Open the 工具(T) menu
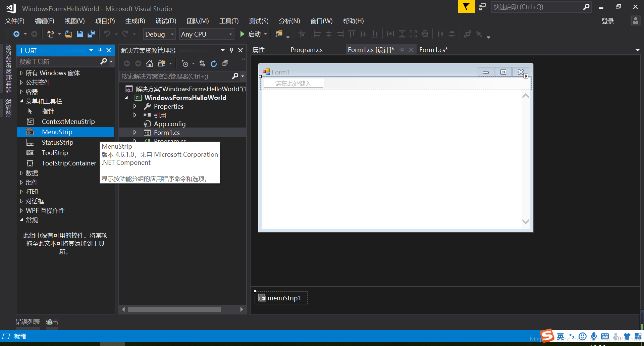 (x=229, y=21)
